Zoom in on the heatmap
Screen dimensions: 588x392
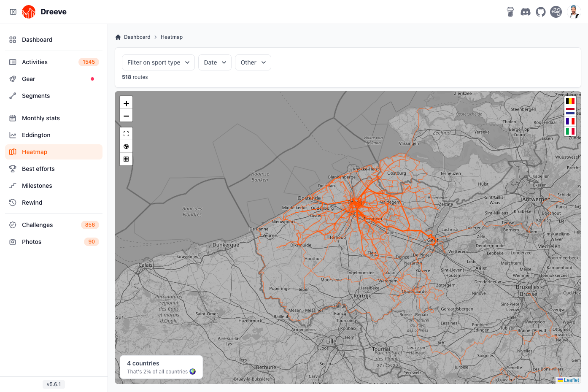click(126, 103)
